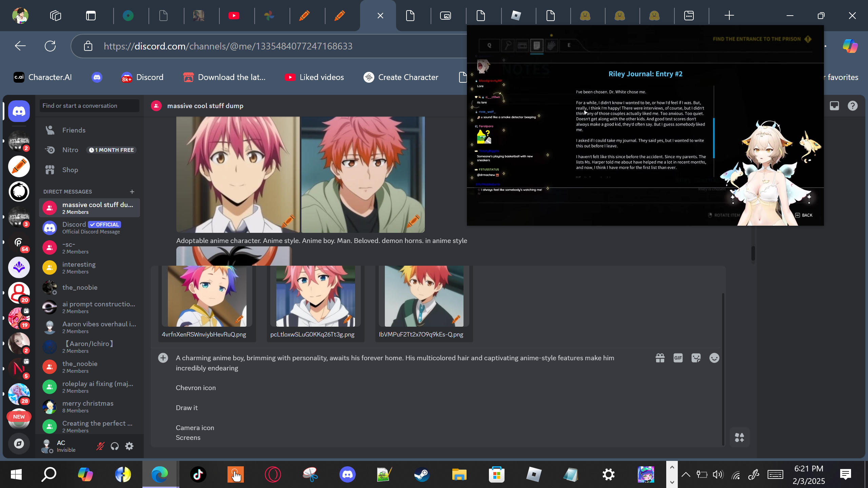Open the -sc- group DM
868x488 pixels.
click(90, 247)
